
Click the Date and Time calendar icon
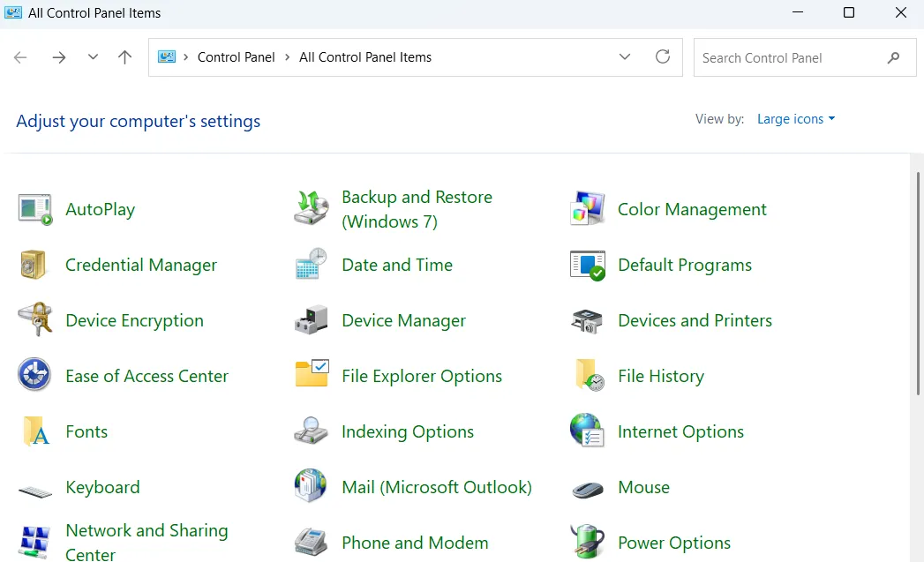pos(311,265)
